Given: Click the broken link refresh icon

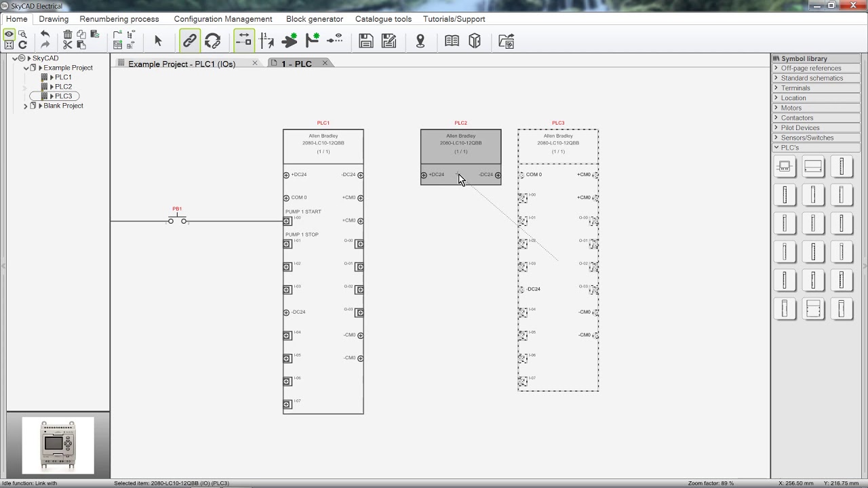Looking at the screenshot, I should coord(213,41).
